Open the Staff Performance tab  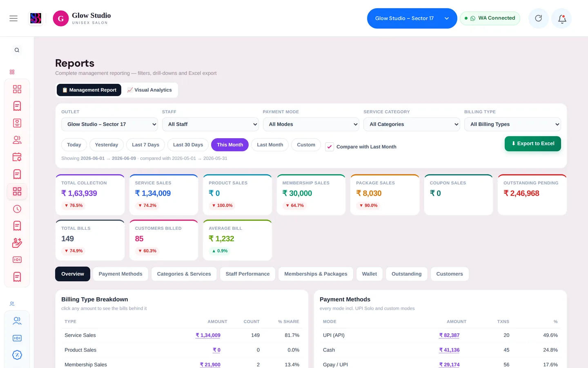247,274
